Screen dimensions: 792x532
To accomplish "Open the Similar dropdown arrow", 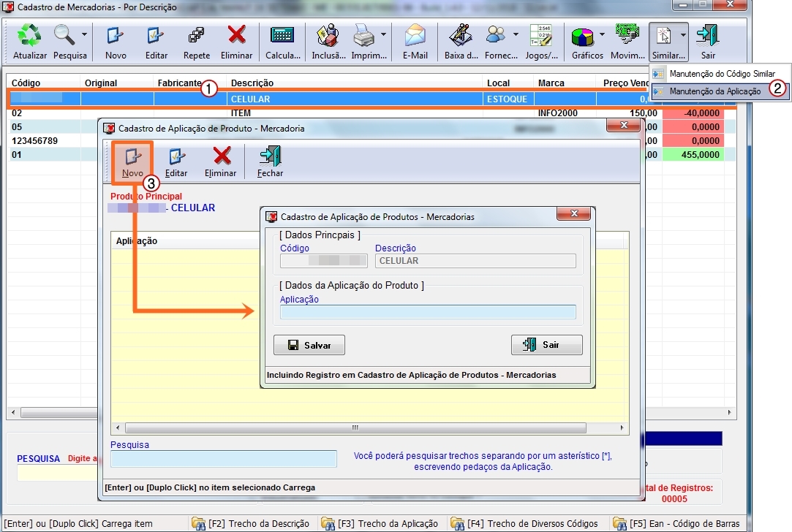I will (683, 35).
